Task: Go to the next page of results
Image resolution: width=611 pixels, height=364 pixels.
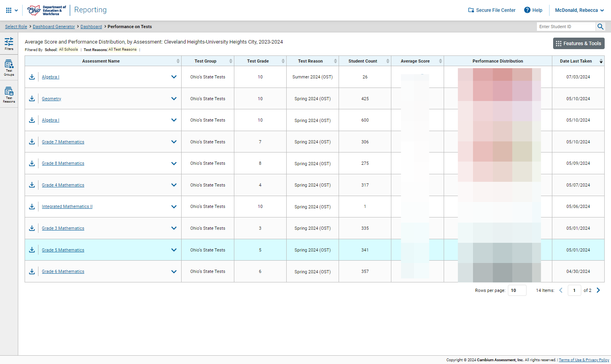Action: (598, 290)
